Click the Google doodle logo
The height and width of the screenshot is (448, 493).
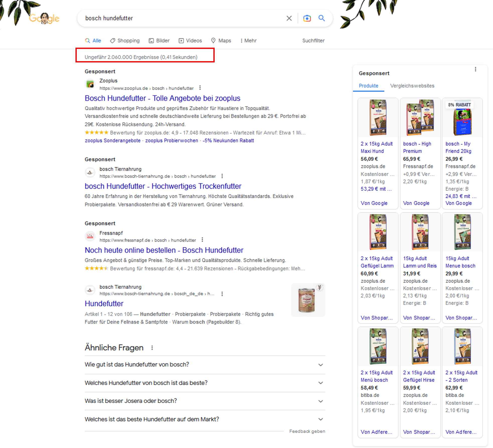point(44,18)
